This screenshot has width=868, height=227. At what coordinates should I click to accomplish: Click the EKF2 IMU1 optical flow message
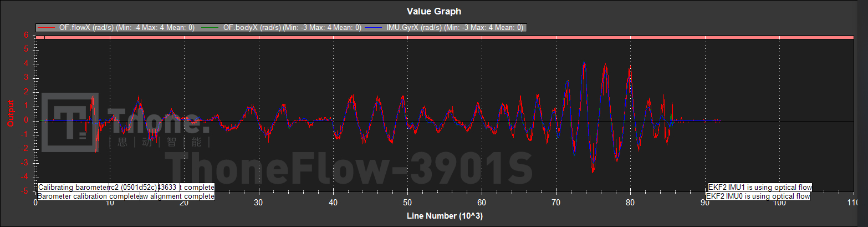(x=760, y=187)
